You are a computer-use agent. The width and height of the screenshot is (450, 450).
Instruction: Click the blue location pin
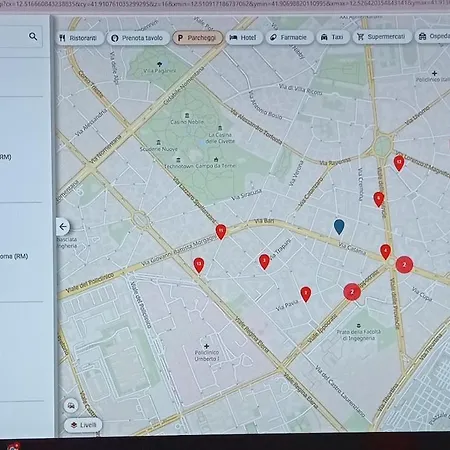tap(339, 227)
